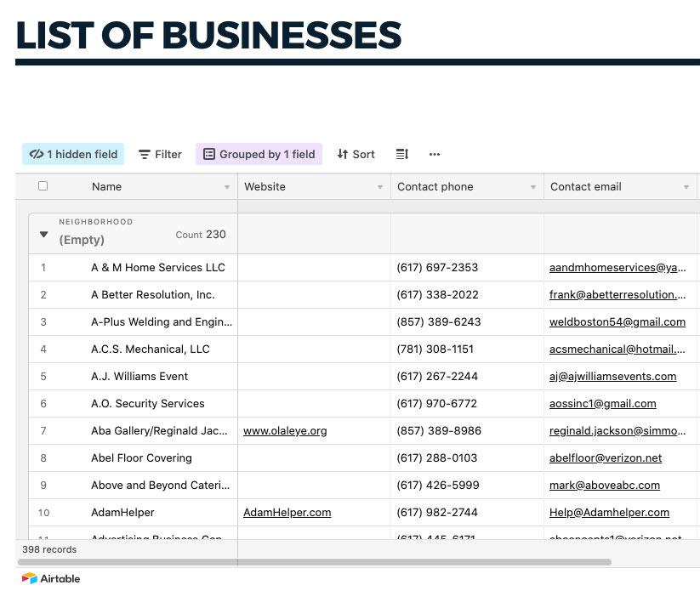
Task: Open the Contact phone column dropdown arrow
Action: (533, 187)
